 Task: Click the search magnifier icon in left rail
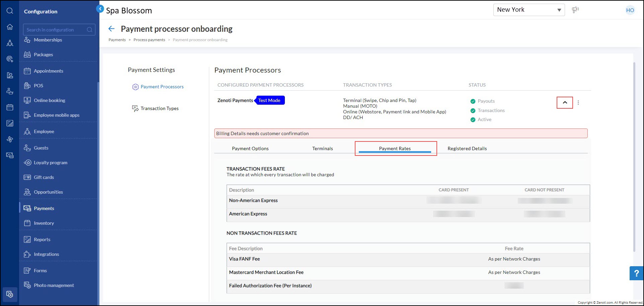[x=10, y=11]
